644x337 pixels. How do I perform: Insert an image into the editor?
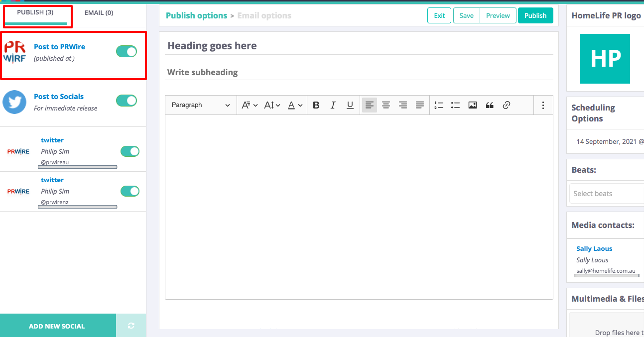click(x=473, y=105)
